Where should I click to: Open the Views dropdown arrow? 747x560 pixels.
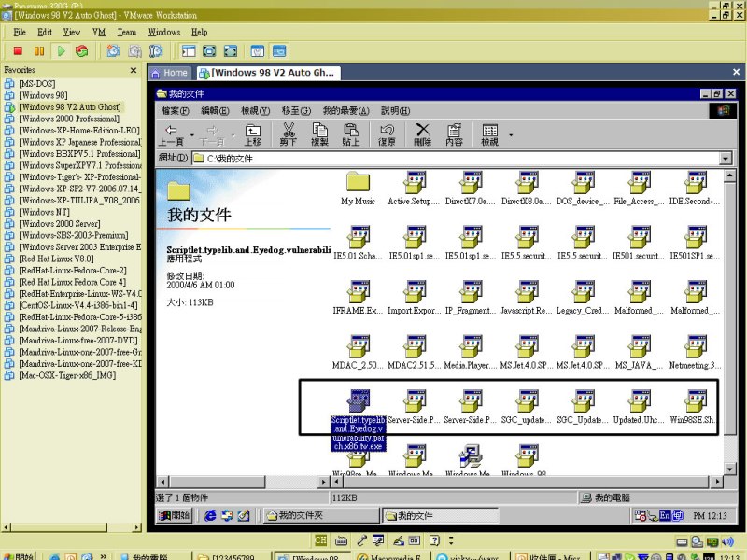point(511,135)
